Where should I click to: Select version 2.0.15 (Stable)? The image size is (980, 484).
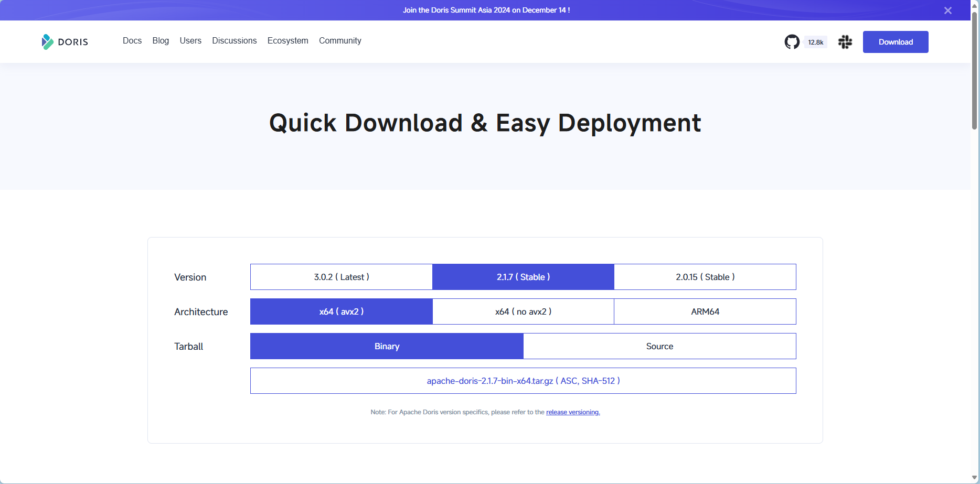pos(705,277)
